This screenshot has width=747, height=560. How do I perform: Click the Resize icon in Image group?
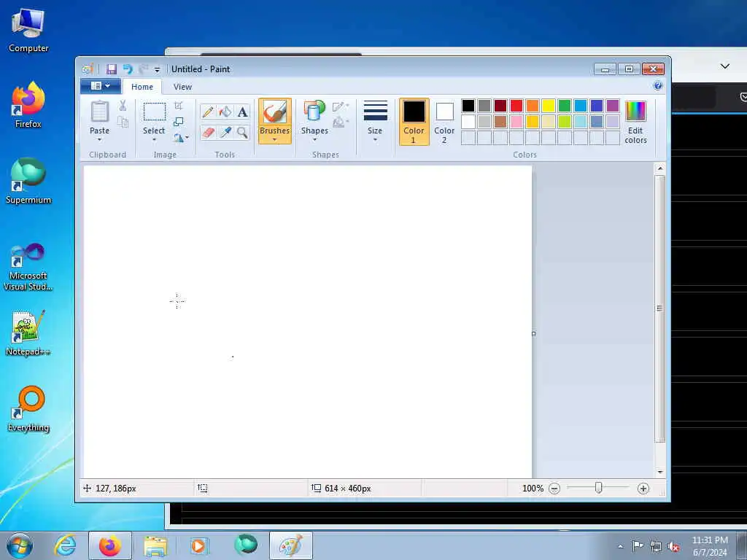pyautogui.click(x=179, y=122)
